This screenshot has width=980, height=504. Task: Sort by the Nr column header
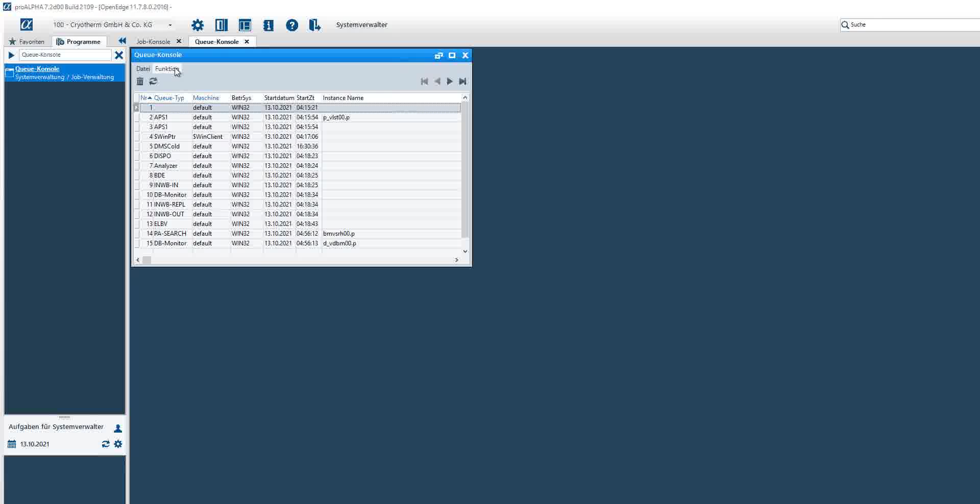pyautogui.click(x=146, y=97)
